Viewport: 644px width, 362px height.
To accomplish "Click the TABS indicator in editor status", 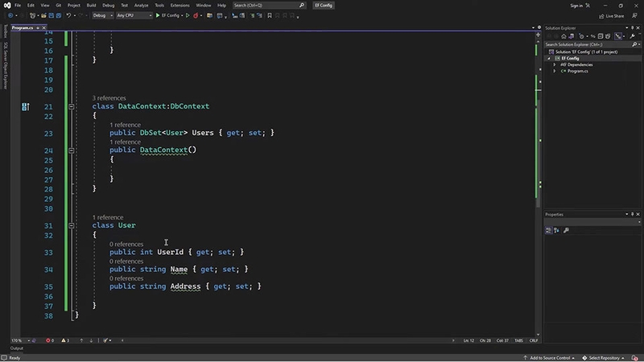I will click(x=518, y=340).
